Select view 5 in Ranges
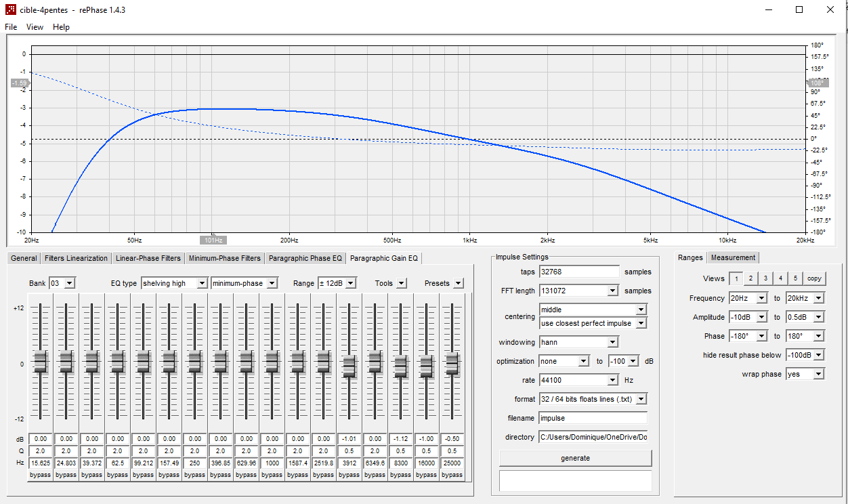Image resolution: width=848 pixels, height=504 pixels. coord(795,278)
